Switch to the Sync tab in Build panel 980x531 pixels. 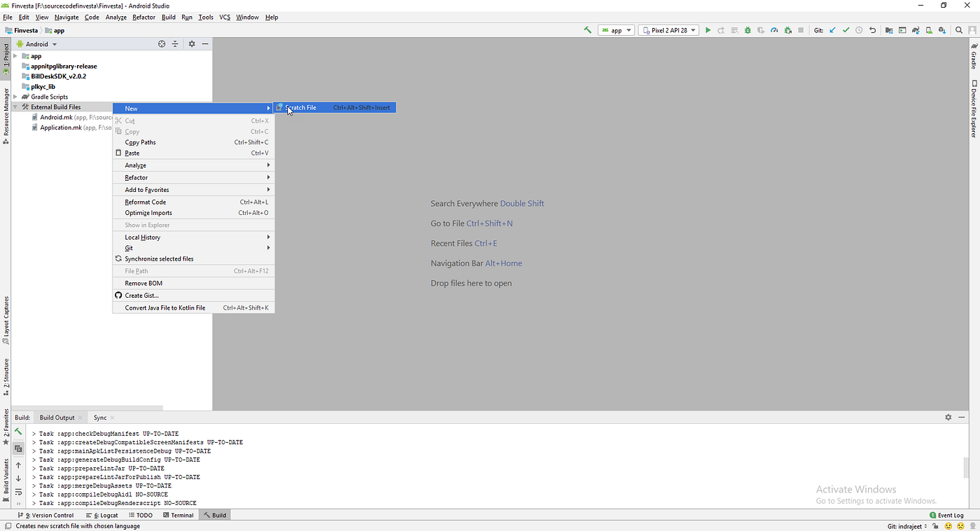[100, 418]
